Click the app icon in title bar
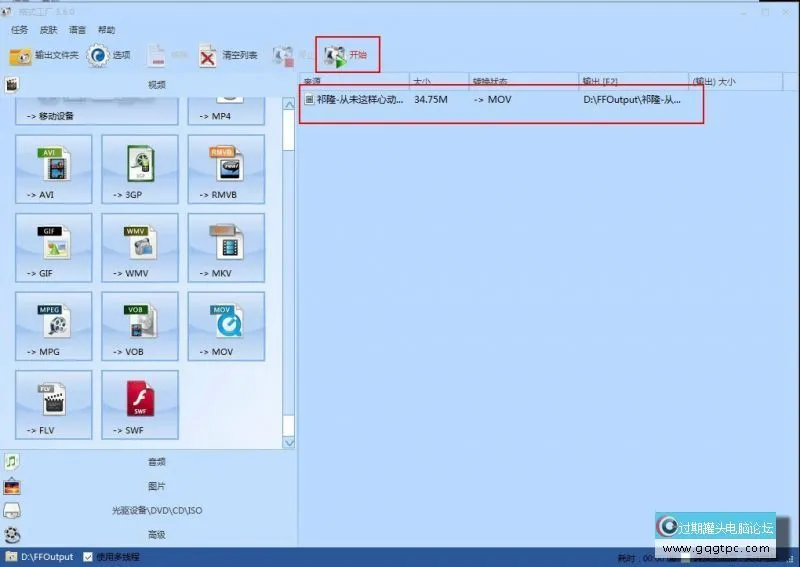Screen dimensions: 800x567 (x=6, y=11)
